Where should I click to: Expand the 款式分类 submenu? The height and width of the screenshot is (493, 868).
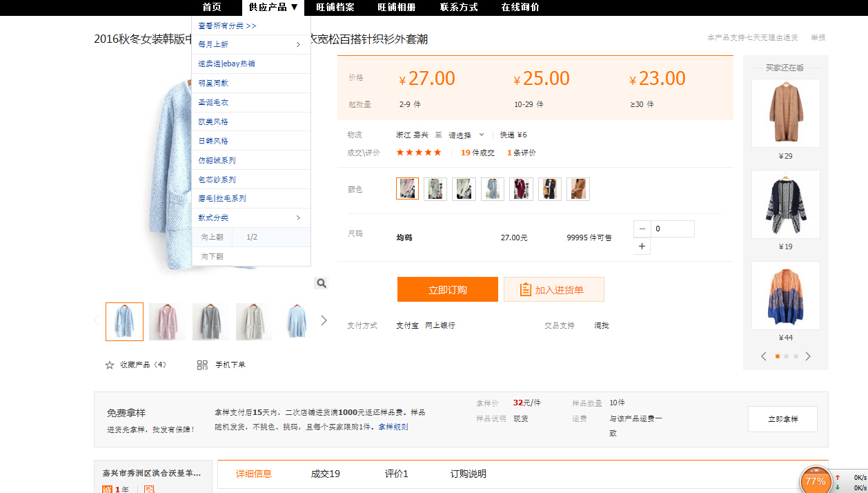(x=298, y=218)
